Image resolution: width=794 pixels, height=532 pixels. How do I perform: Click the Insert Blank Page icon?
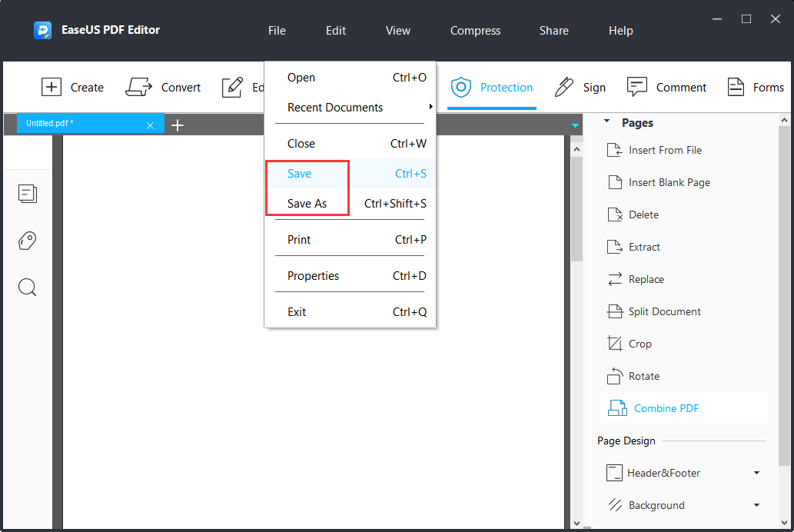[x=615, y=182]
